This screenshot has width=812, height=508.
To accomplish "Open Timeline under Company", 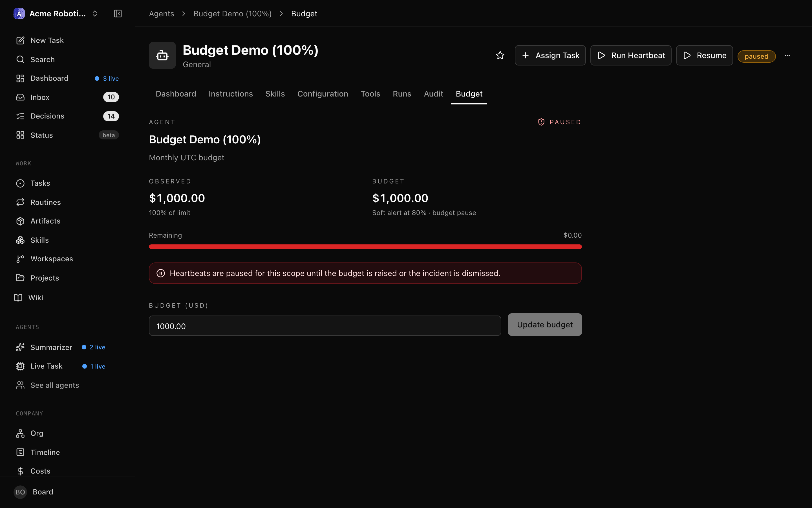I will pos(67,452).
